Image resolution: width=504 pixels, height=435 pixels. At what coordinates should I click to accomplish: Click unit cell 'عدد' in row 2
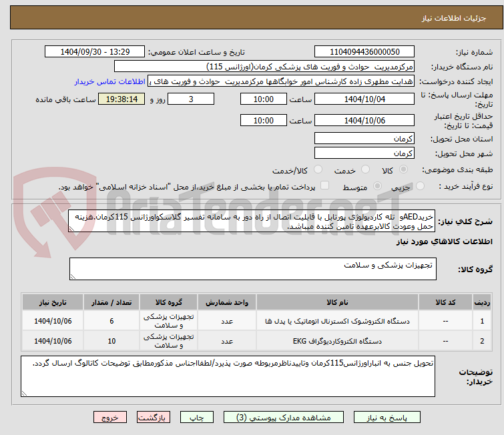tap(227, 341)
